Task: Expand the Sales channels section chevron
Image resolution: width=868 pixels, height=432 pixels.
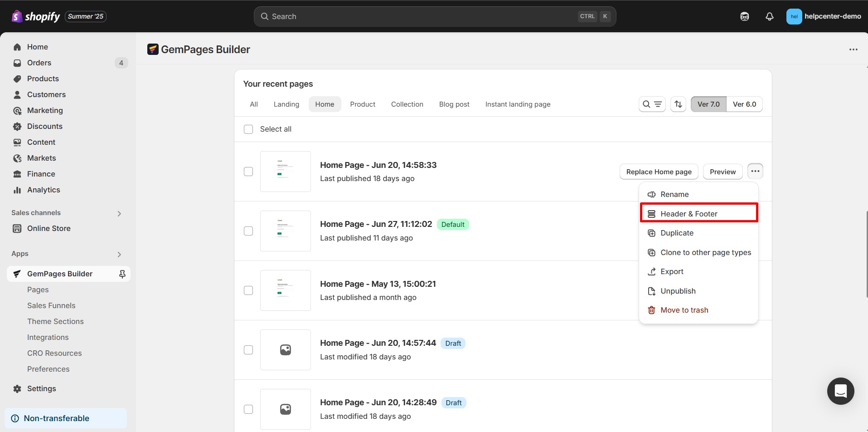Action: click(x=119, y=213)
